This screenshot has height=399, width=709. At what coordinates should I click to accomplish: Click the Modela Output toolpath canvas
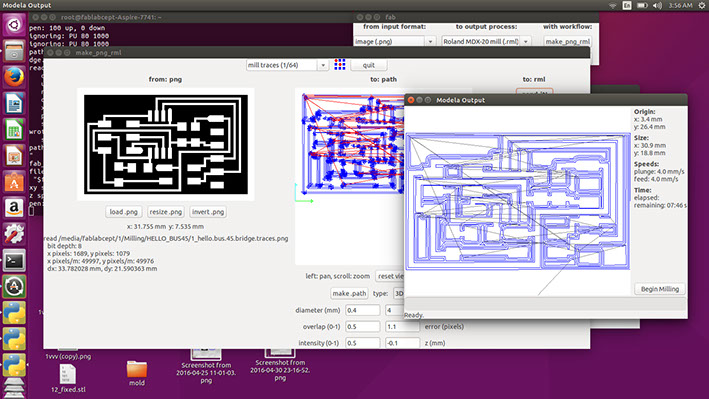[x=517, y=201]
